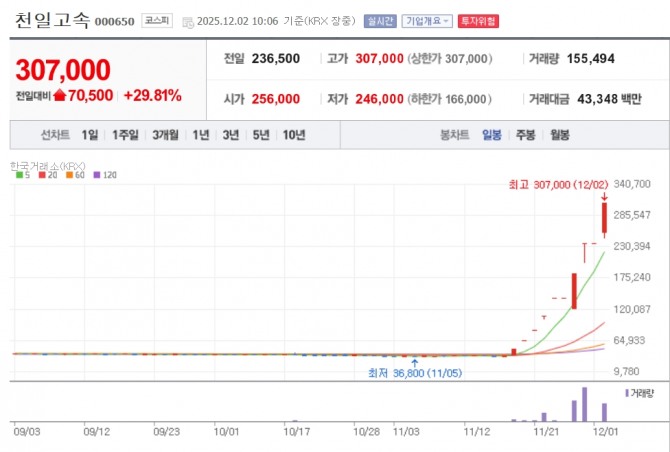Select the 1일 line chart period
Viewport: 670px width, 452px height.
tap(90, 135)
